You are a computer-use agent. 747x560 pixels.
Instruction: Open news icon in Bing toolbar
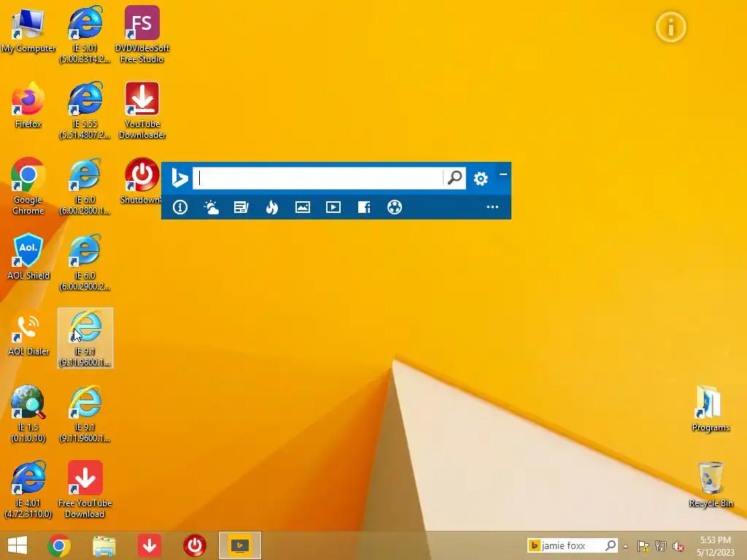click(241, 207)
